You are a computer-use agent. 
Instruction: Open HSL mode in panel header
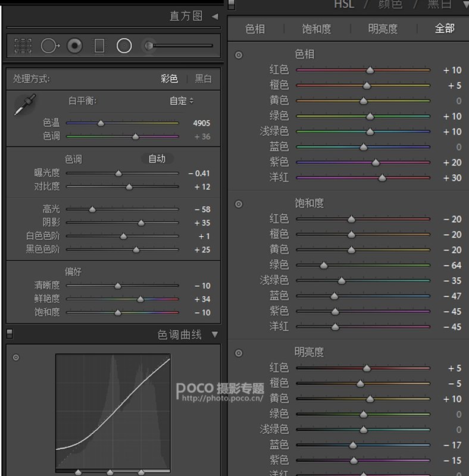[x=344, y=4]
